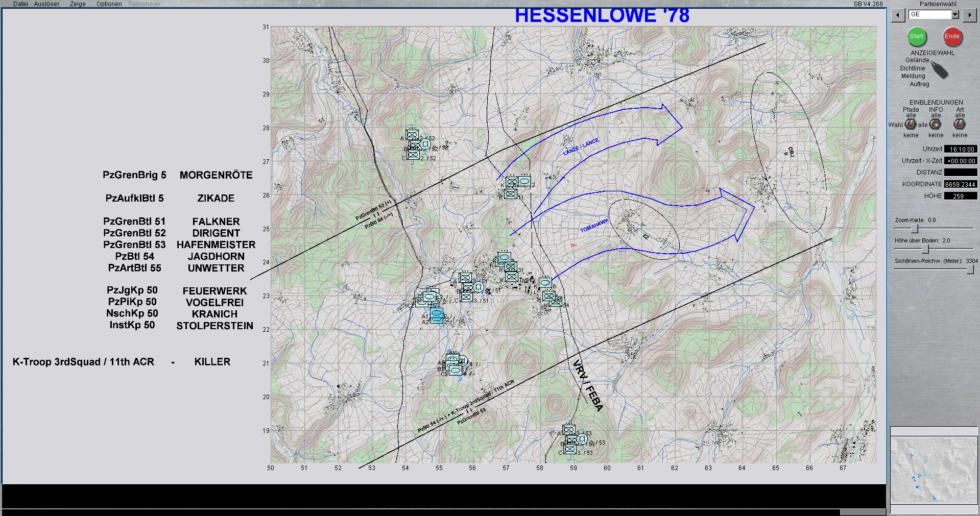Select the 3./51 infantry unit symbol

[x=466, y=297]
